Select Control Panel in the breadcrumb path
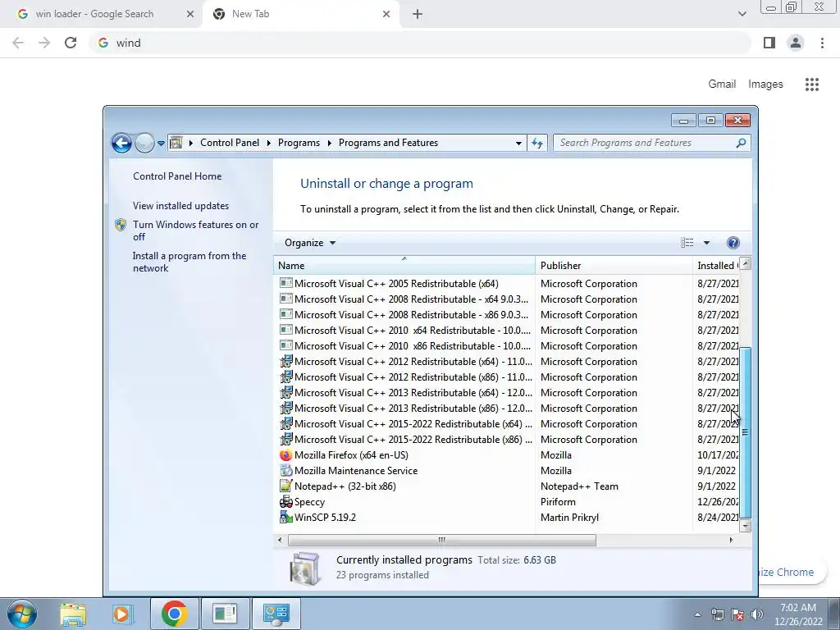The width and height of the screenshot is (840, 630). (x=230, y=143)
